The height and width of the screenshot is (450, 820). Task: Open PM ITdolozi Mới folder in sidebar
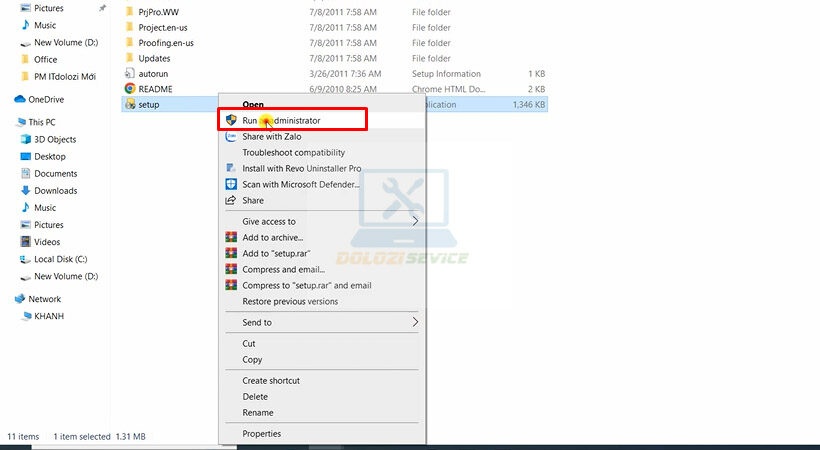pyautogui.click(x=65, y=76)
